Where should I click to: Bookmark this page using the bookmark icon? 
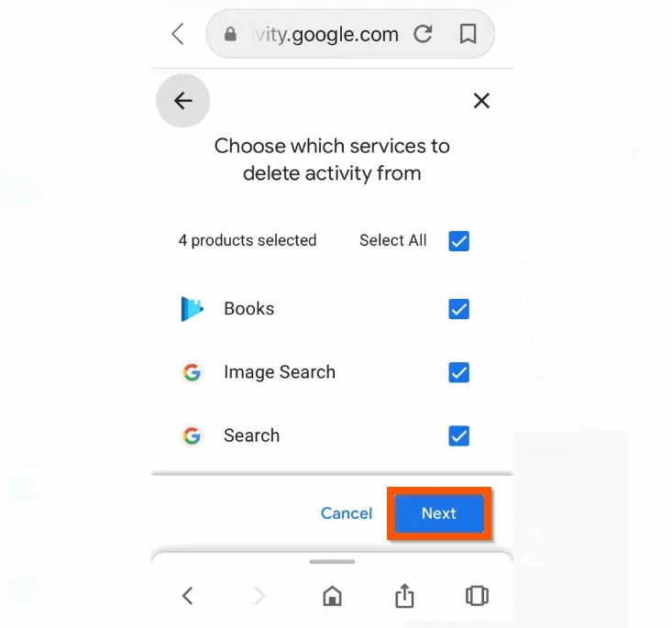point(468,34)
